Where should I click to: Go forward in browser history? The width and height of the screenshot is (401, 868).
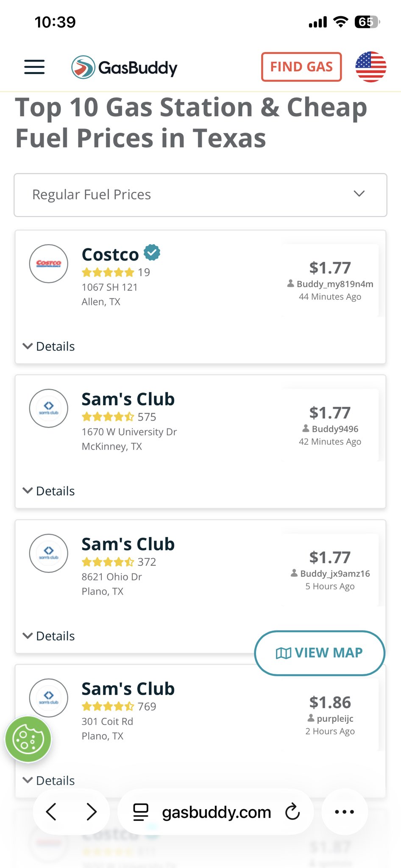pos(91,812)
